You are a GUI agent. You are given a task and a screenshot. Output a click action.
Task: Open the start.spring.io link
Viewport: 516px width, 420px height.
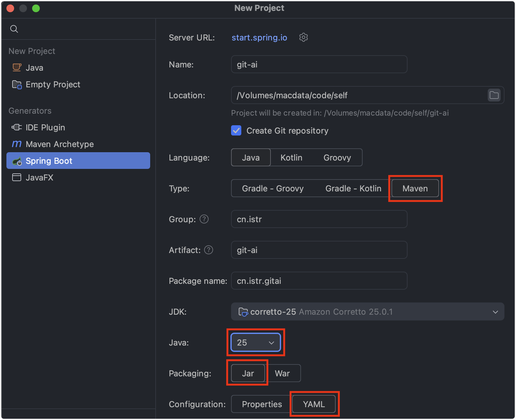(259, 38)
